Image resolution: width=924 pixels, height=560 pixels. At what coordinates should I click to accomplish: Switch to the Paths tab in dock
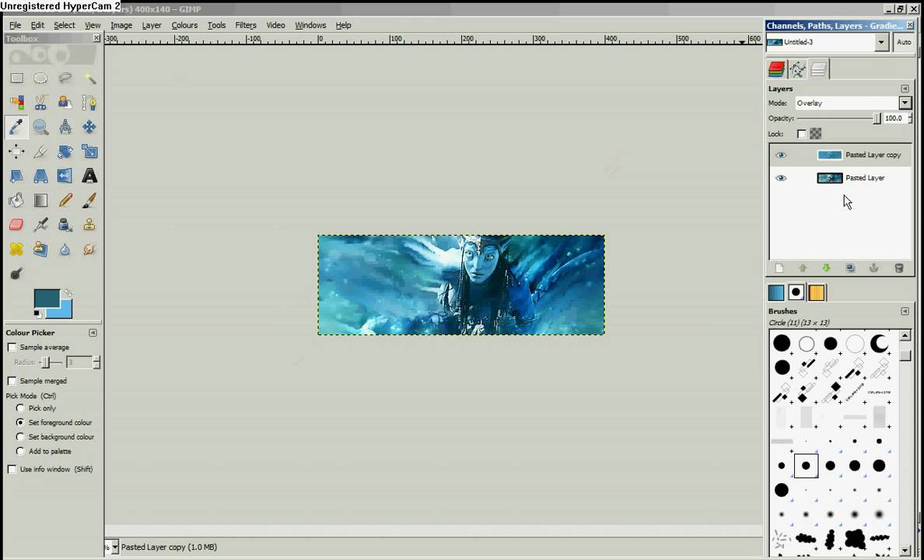(797, 69)
